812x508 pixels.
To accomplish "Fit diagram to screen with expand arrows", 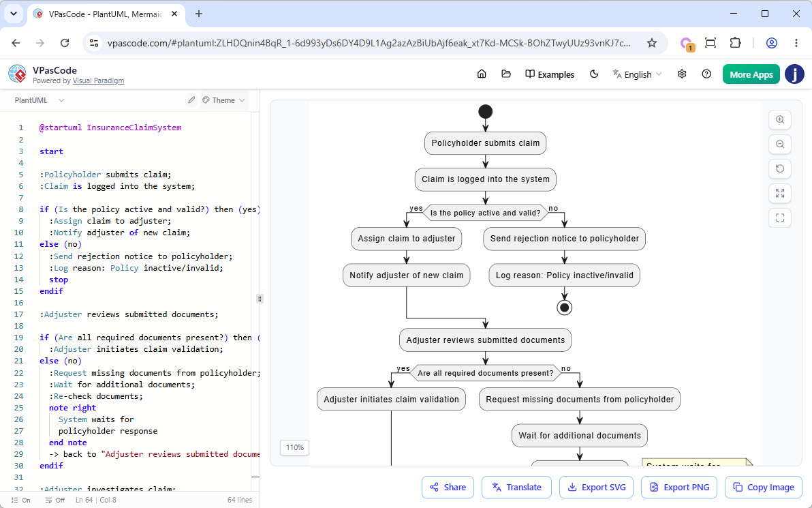I will pyautogui.click(x=780, y=194).
